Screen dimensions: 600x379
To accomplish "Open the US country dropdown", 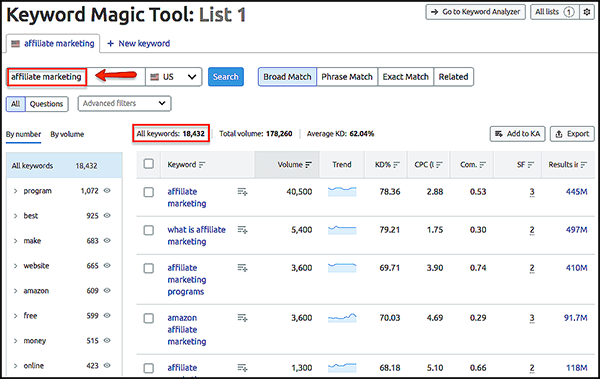I will click(x=174, y=77).
